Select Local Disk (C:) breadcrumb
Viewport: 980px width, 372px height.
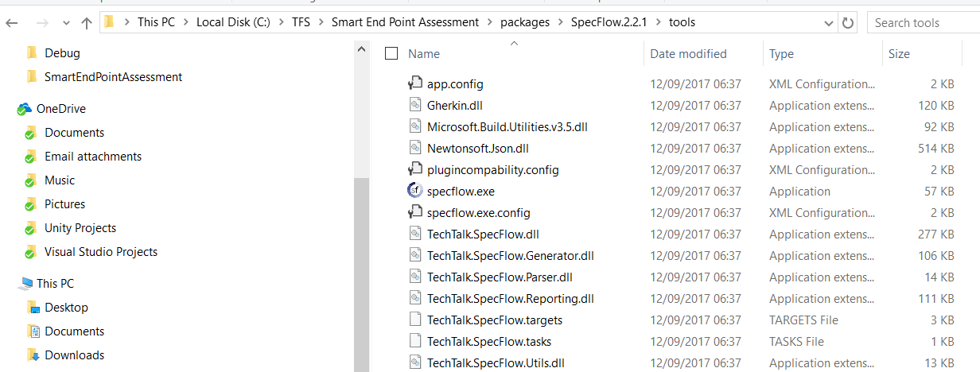tap(233, 22)
